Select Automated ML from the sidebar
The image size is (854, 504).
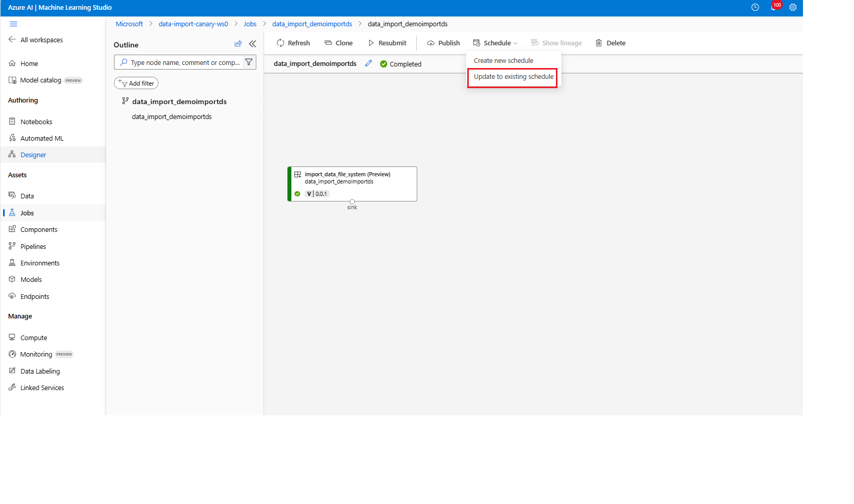coord(41,138)
